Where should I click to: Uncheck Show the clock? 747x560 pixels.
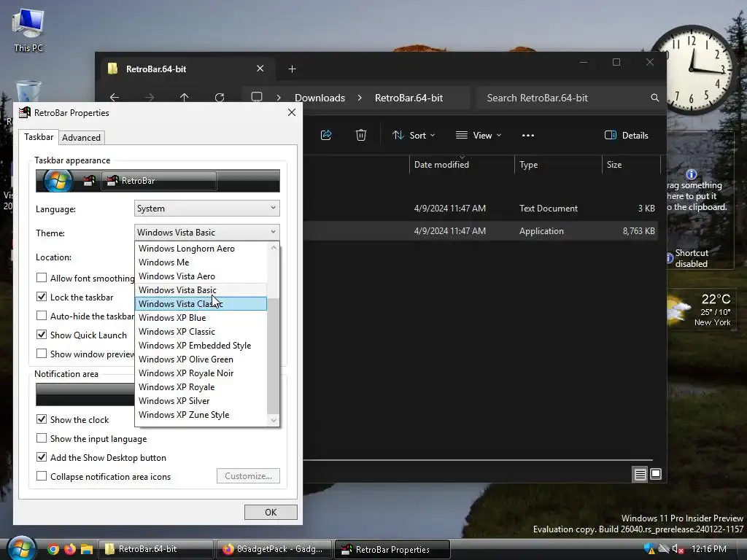pos(42,419)
